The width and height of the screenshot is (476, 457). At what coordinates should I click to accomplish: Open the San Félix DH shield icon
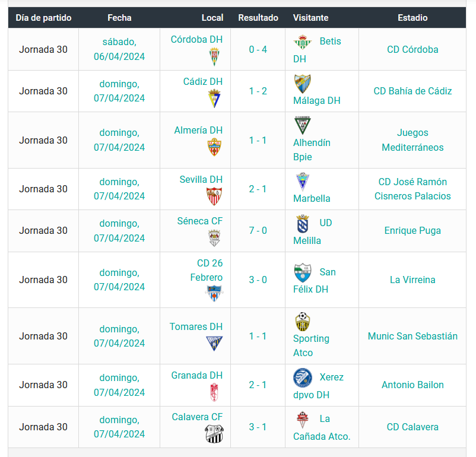click(x=303, y=272)
